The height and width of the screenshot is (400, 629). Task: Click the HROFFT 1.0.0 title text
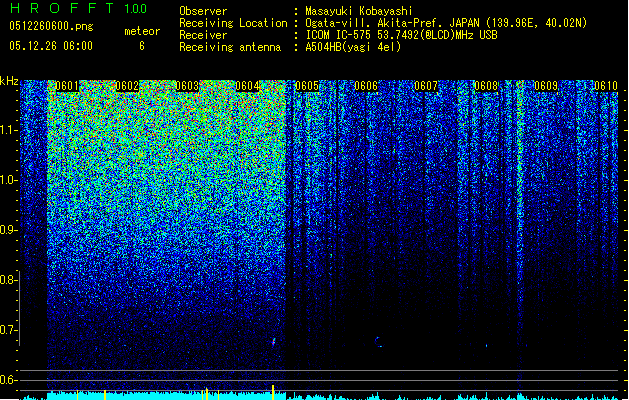click(79, 8)
